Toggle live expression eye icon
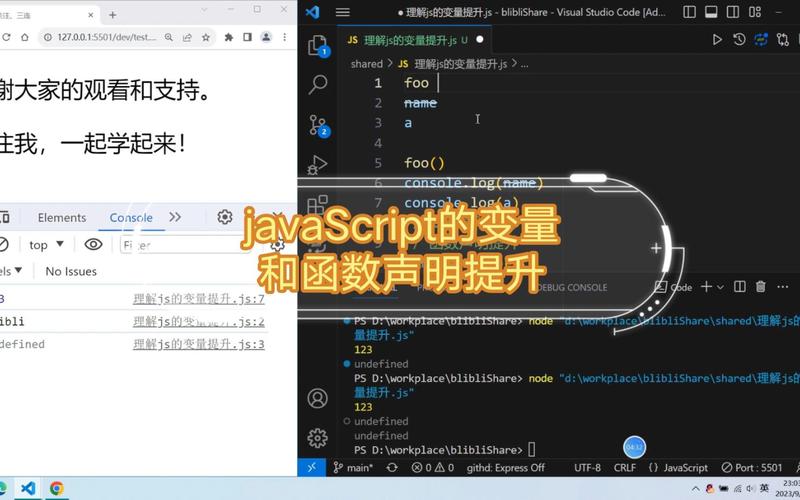The height and width of the screenshot is (500, 800). click(93, 244)
